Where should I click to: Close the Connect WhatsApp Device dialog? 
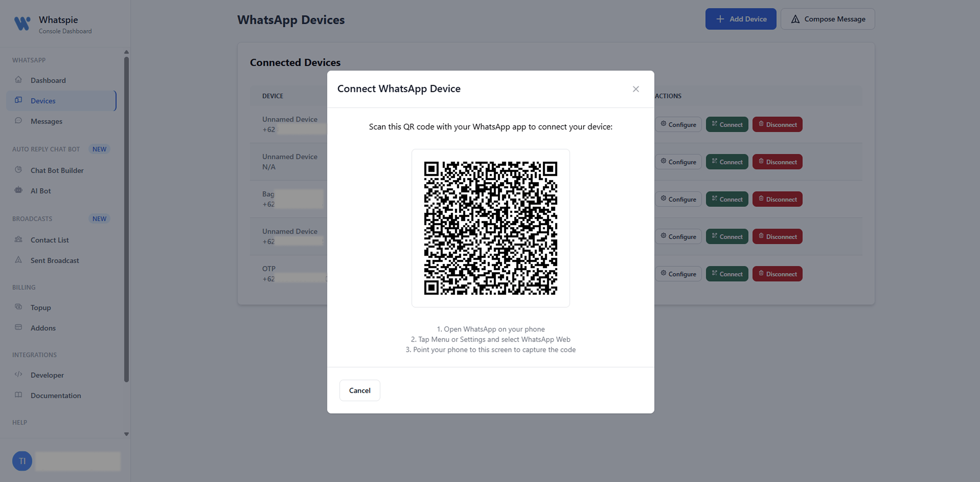pos(636,89)
